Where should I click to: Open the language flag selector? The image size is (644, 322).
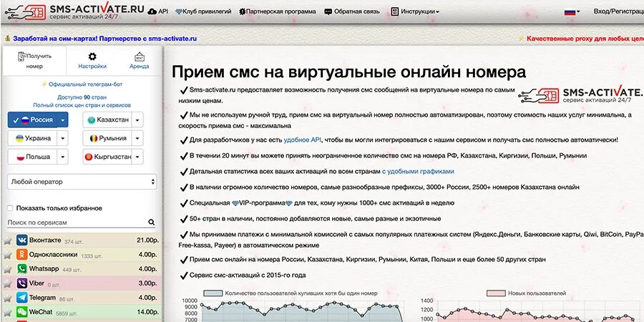[x=572, y=12]
